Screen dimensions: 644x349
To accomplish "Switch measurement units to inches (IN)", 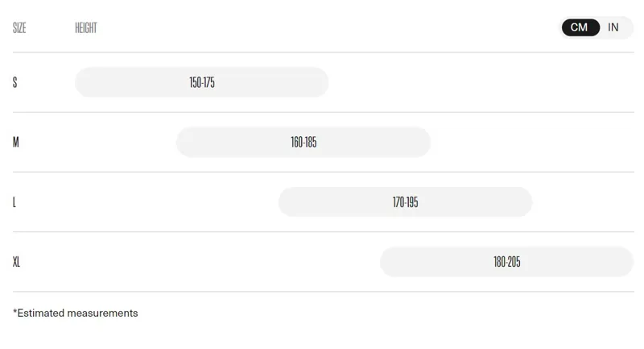I will [613, 27].
